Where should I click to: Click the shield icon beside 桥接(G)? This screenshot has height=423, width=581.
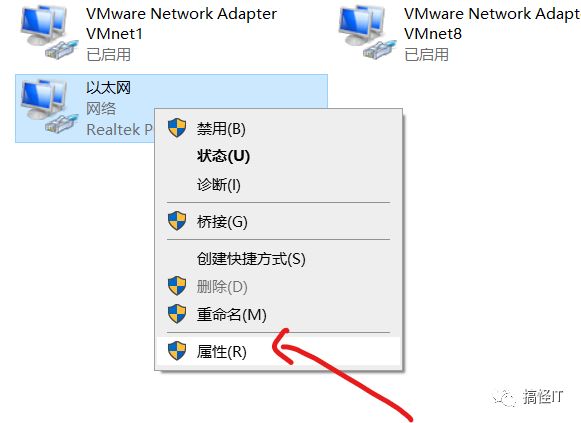tap(177, 221)
